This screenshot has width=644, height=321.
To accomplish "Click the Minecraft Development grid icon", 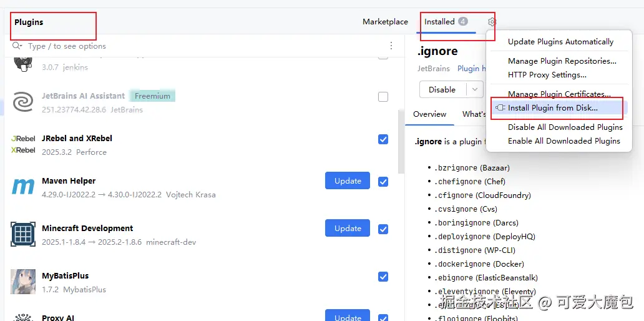I will (x=23, y=235).
